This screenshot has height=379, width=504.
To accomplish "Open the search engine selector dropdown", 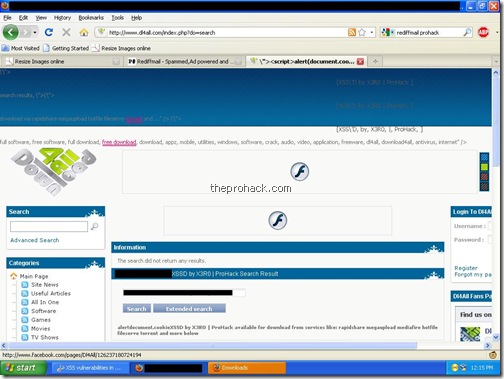I will coord(388,32).
